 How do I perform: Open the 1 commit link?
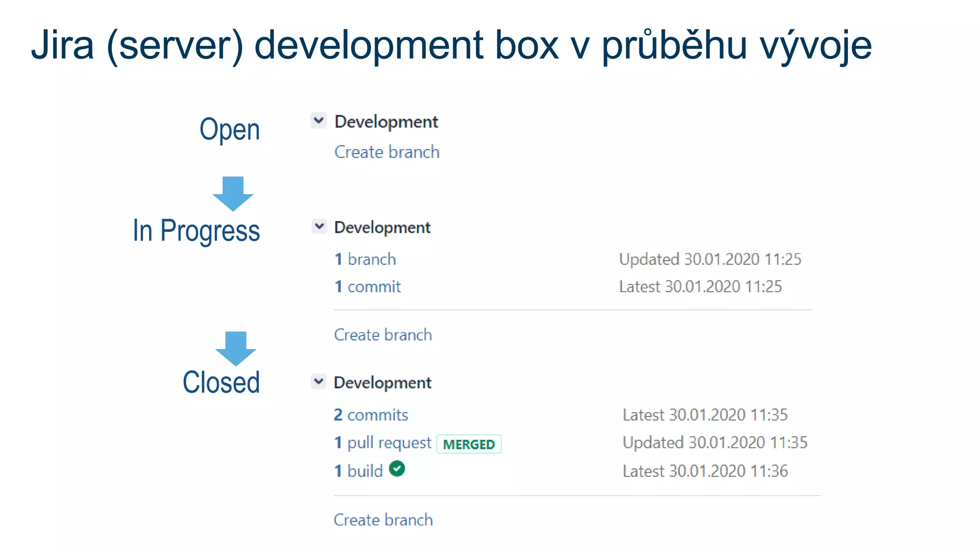[x=367, y=287]
